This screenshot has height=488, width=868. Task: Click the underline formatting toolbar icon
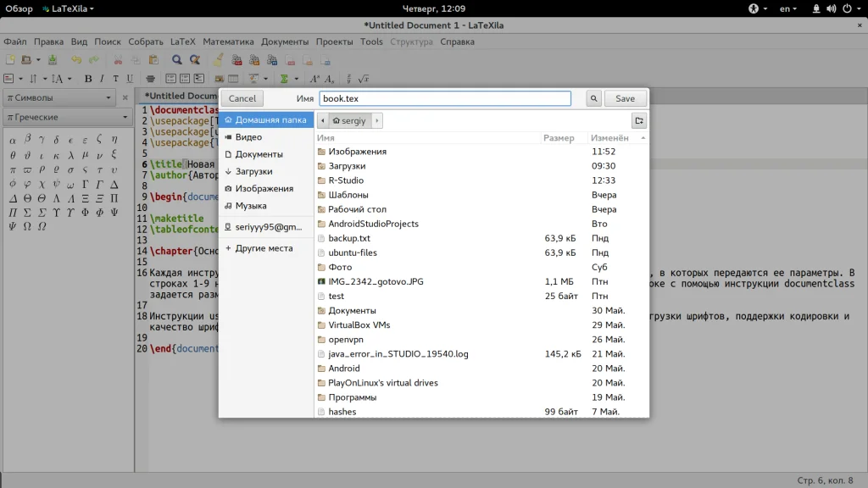click(130, 79)
